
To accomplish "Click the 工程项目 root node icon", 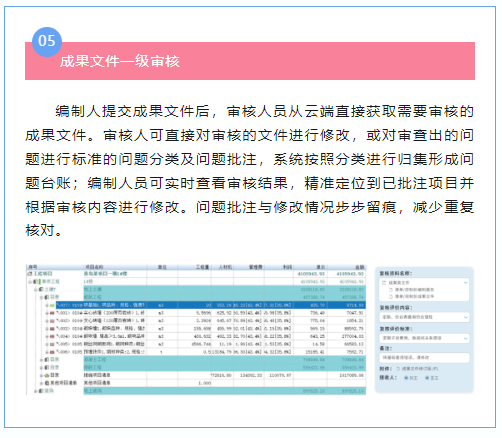I will [30, 274].
